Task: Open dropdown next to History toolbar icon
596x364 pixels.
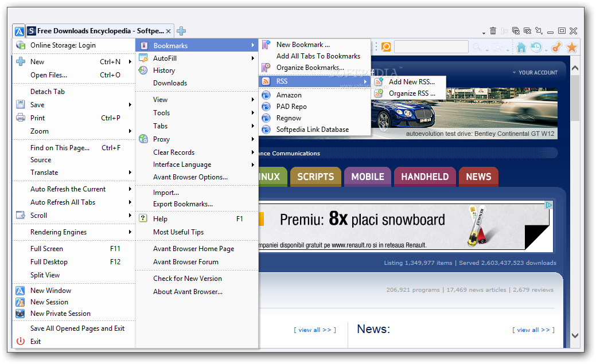Action: point(546,50)
